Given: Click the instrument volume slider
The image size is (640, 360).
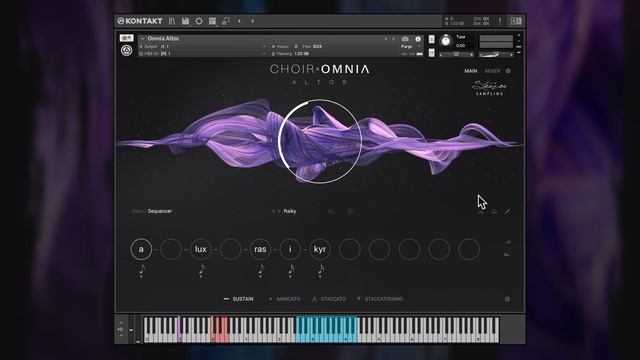Looking at the screenshot, I should click(496, 55).
